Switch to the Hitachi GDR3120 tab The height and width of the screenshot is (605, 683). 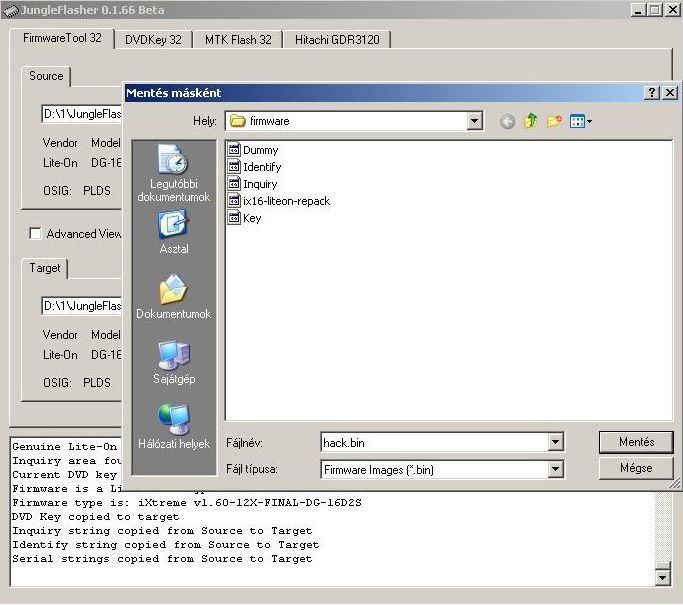336,40
